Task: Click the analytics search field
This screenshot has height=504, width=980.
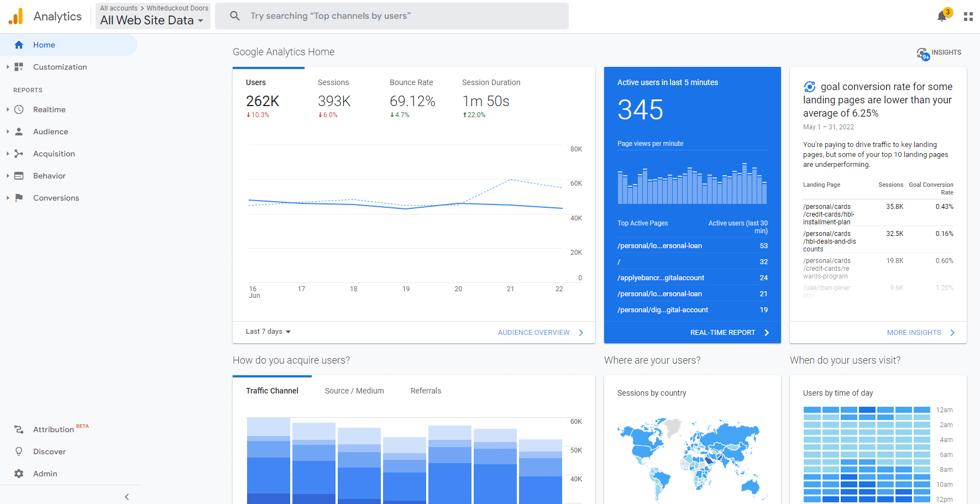Action: click(x=392, y=16)
